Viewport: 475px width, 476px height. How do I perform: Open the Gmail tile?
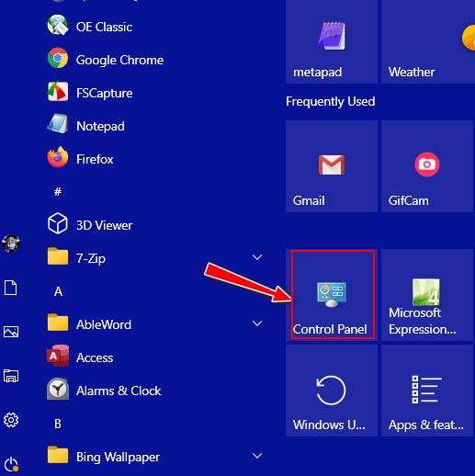click(332, 166)
